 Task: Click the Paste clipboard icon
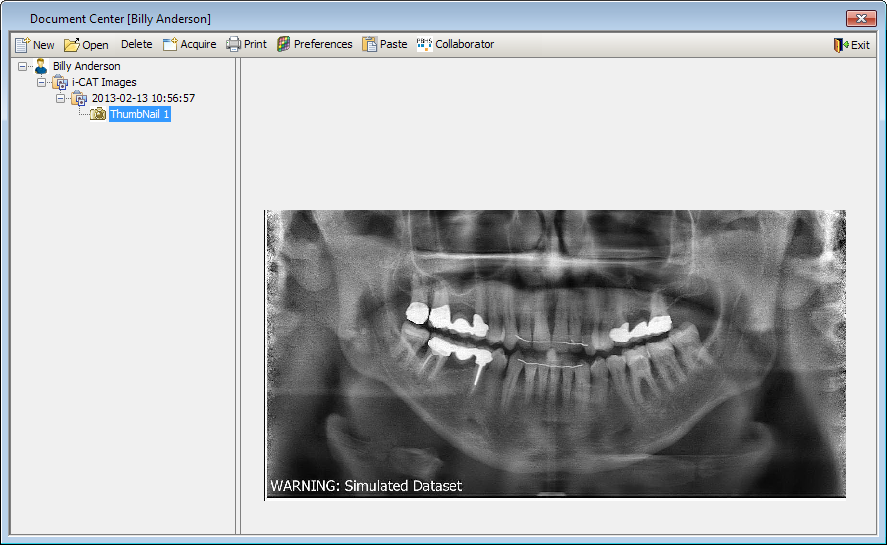(x=370, y=44)
